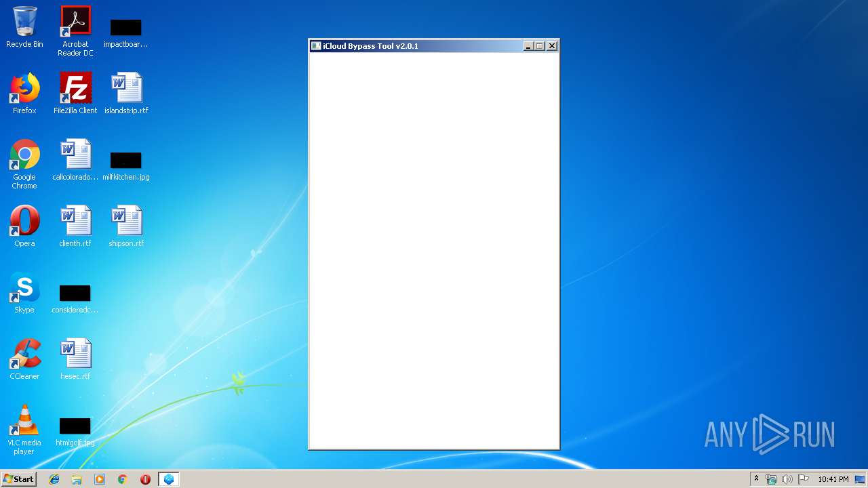Close the iCloud Bypass Tool window

[x=552, y=46]
